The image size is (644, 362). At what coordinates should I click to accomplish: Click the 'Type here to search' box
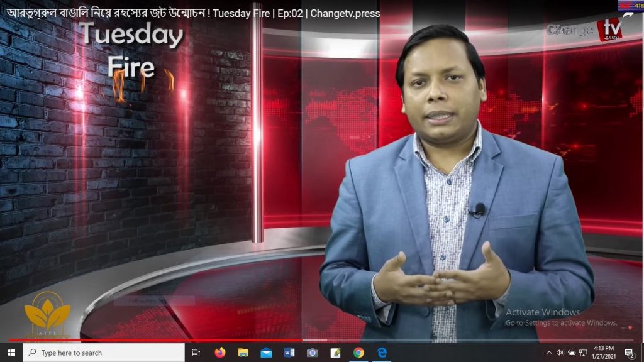point(104,353)
